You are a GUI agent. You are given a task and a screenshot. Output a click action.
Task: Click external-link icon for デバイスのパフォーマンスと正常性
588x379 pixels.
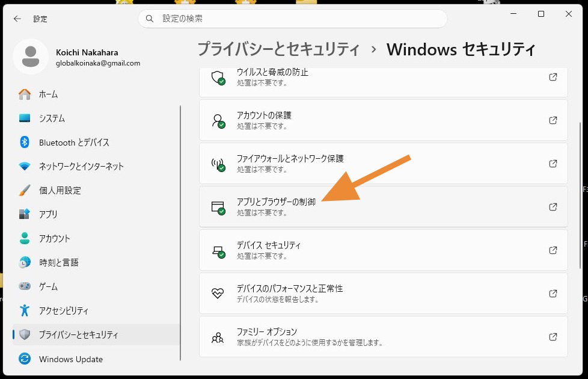click(x=553, y=294)
